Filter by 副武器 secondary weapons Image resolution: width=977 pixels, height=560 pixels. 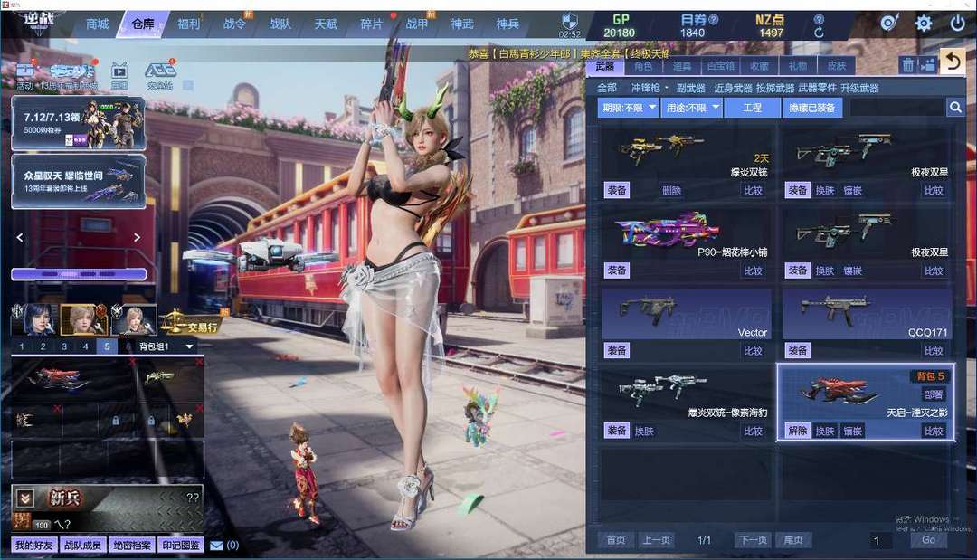click(x=691, y=88)
